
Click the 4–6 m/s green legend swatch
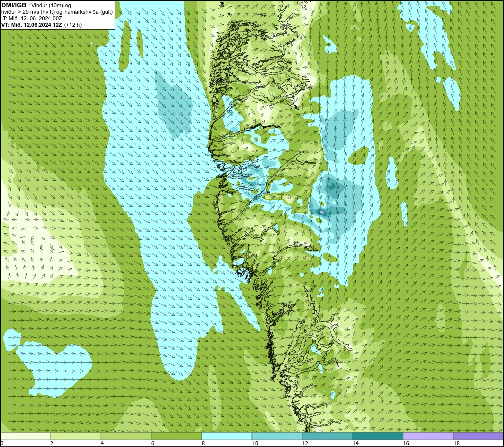coord(126,436)
